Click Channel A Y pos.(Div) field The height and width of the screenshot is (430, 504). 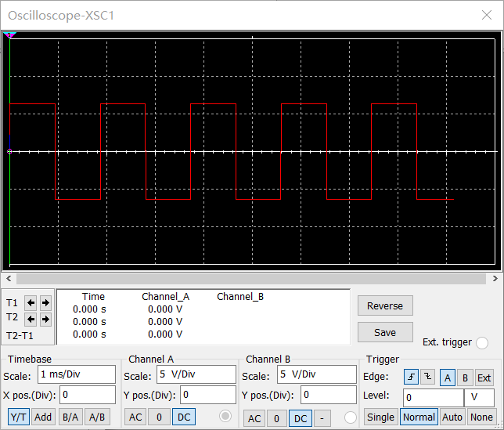pyautogui.click(x=208, y=395)
